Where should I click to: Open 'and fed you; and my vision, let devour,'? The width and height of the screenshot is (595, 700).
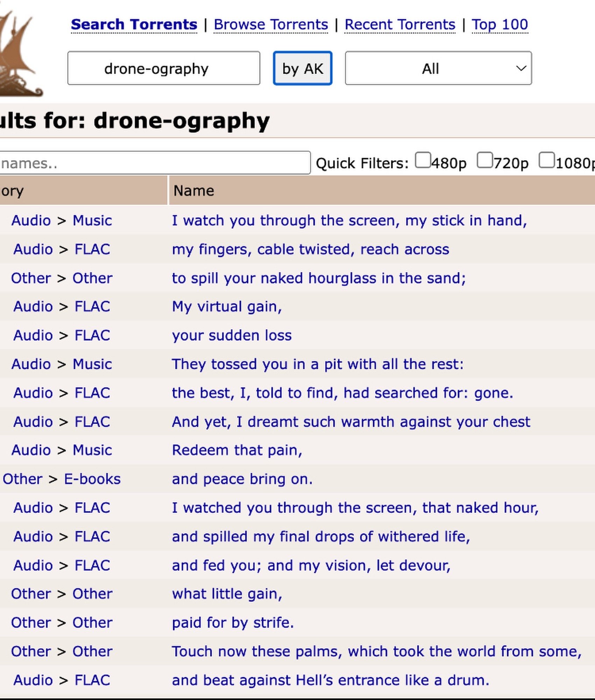311,565
